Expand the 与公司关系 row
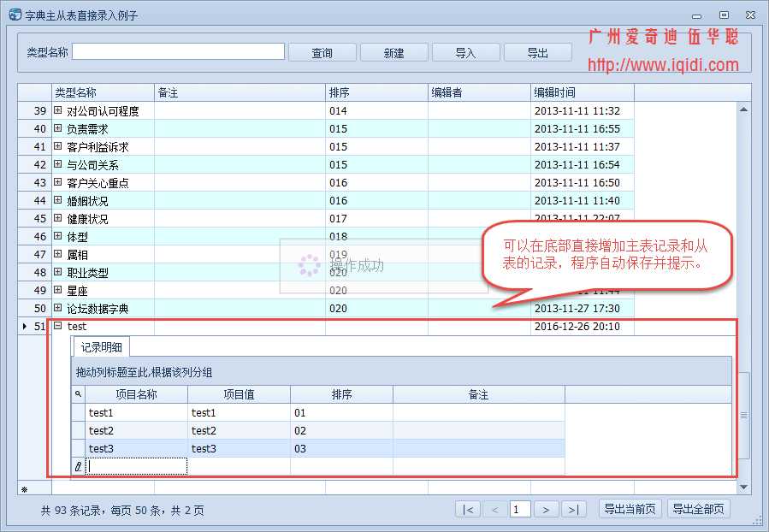 click(x=58, y=164)
